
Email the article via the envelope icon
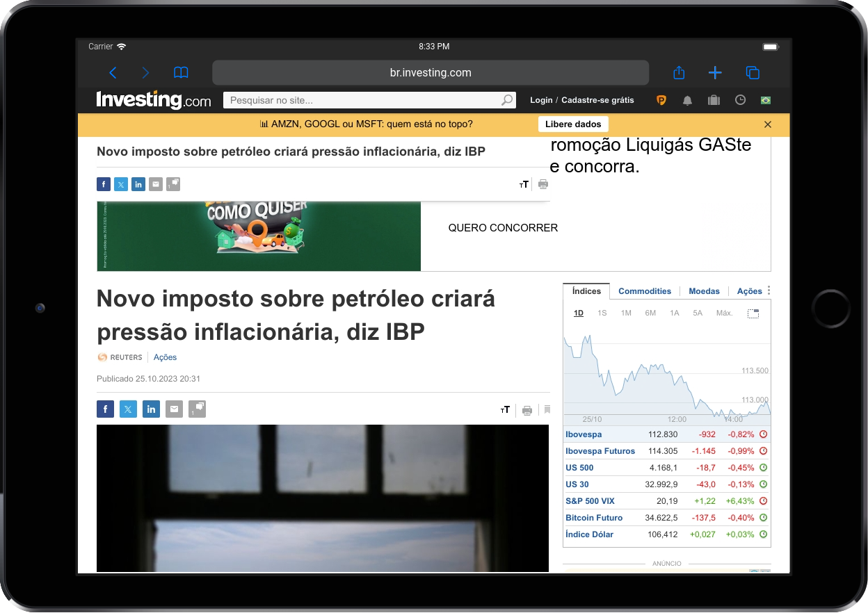coord(174,409)
